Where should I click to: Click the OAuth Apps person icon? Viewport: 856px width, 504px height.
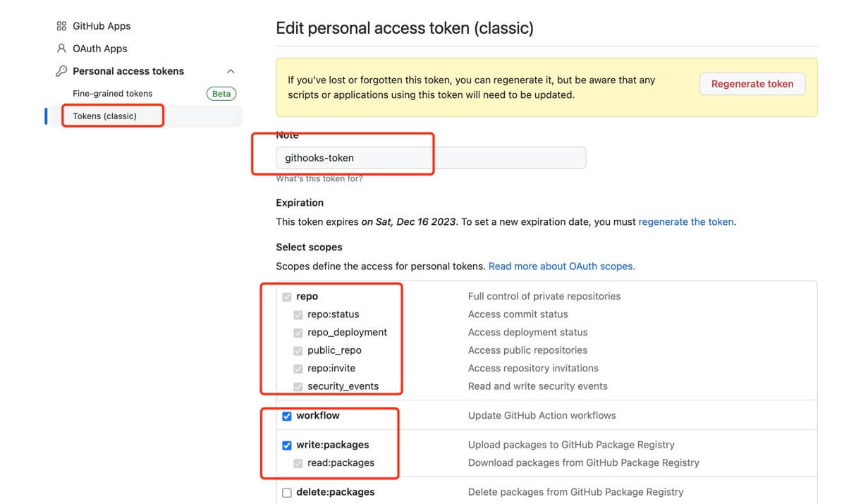(61, 49)
